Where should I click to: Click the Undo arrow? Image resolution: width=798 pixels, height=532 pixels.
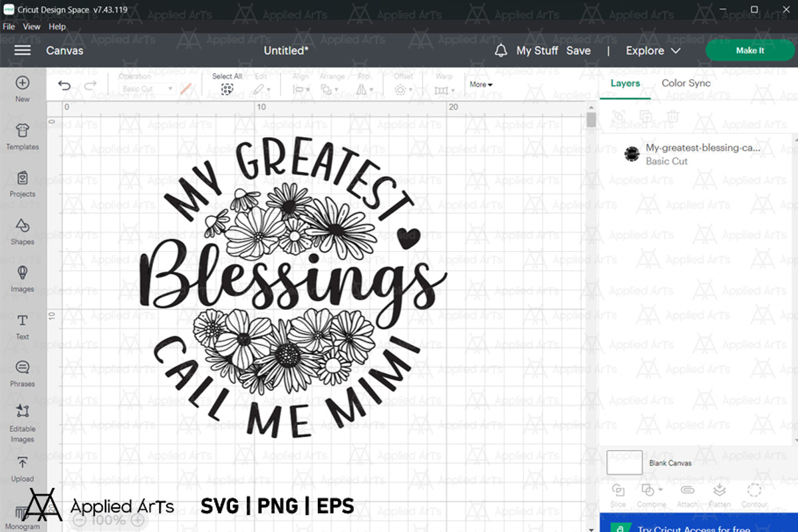click(65, 86)
